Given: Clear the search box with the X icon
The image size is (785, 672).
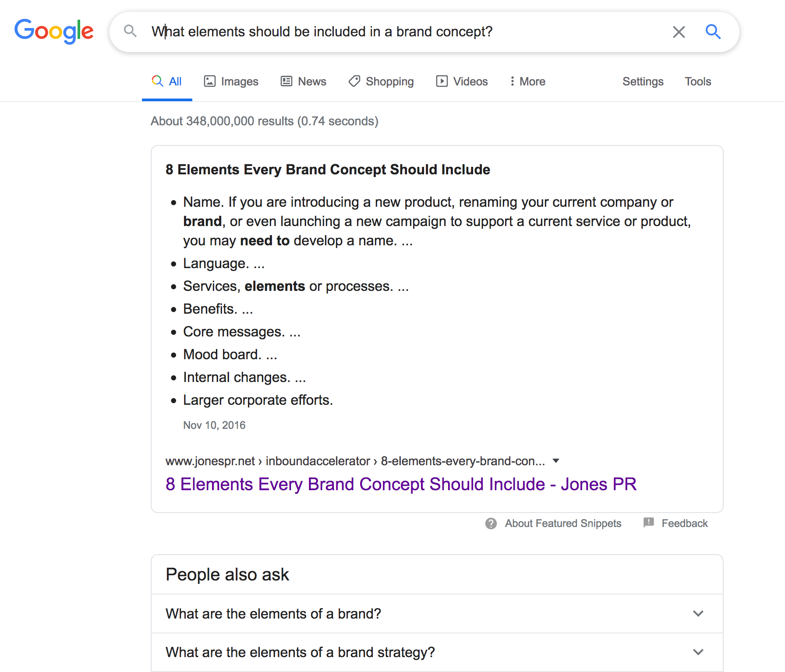Looking at the screenshot, I should [x=679, y=32].
